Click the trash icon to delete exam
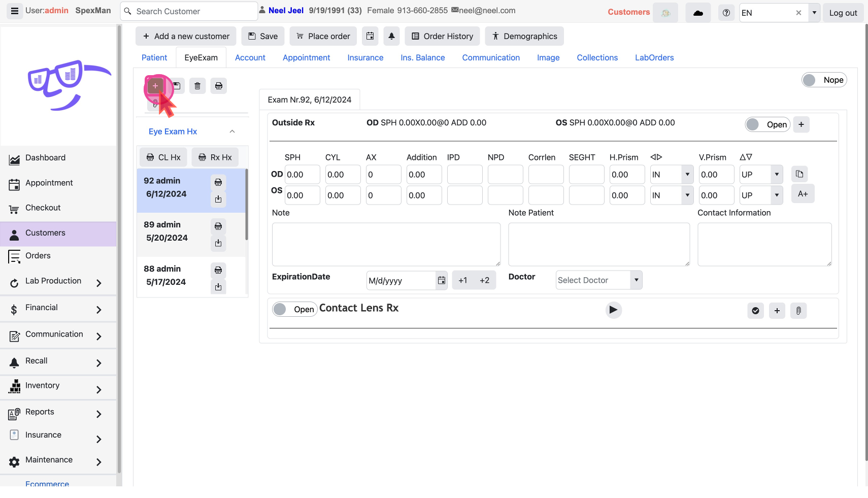This screenshot has width=868, height=498. 197,86
